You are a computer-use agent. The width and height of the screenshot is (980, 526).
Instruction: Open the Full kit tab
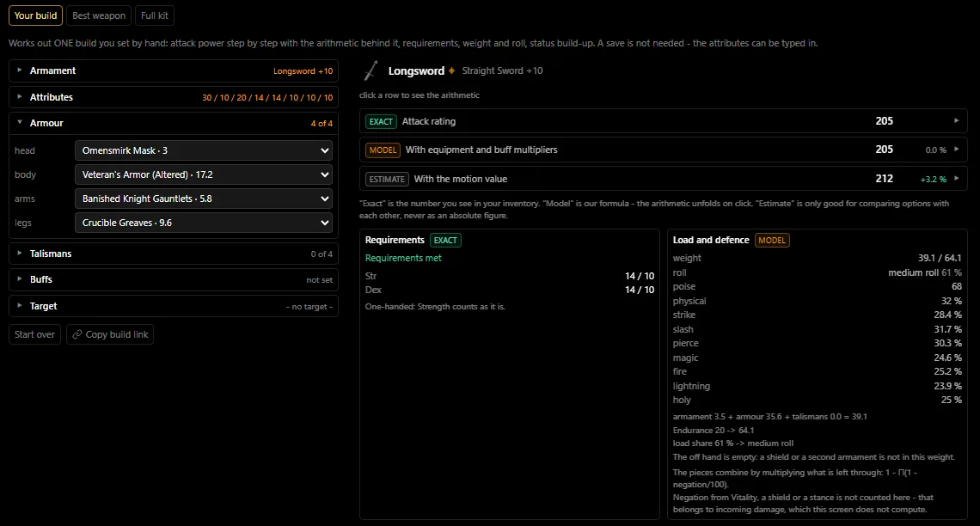[155, 15]
